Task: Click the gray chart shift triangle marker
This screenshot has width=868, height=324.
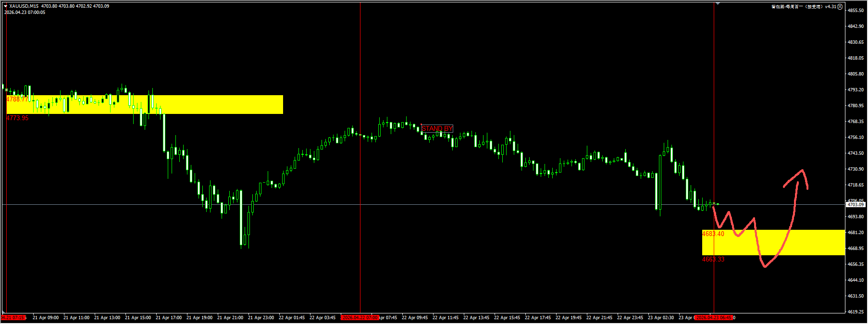Action: coord(718,3)
